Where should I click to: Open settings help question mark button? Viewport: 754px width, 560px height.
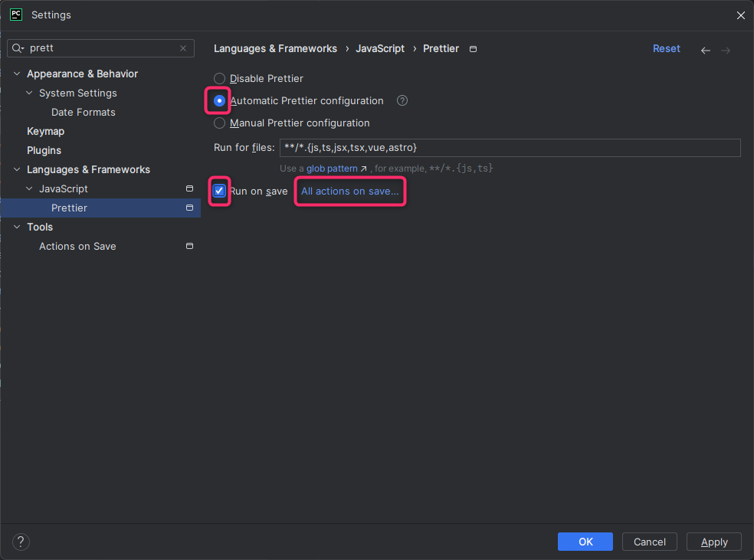coord(21,542)
